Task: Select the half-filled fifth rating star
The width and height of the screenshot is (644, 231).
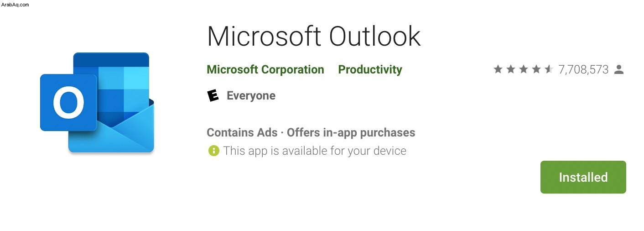Action: (549, 69)
